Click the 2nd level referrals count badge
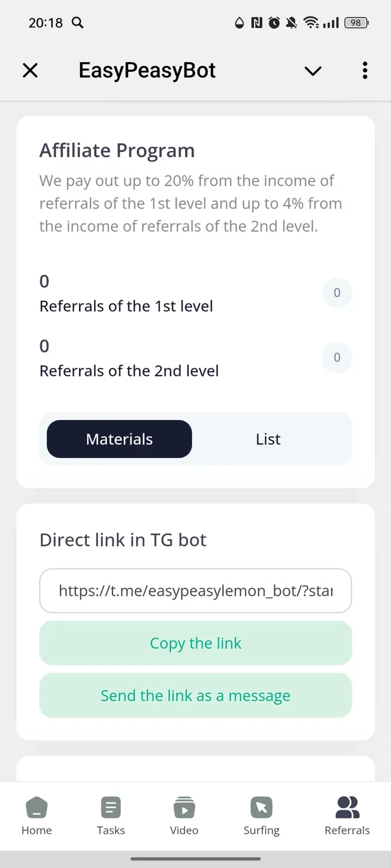The width and height of the screenshot is (391, 868). point(337,358)
